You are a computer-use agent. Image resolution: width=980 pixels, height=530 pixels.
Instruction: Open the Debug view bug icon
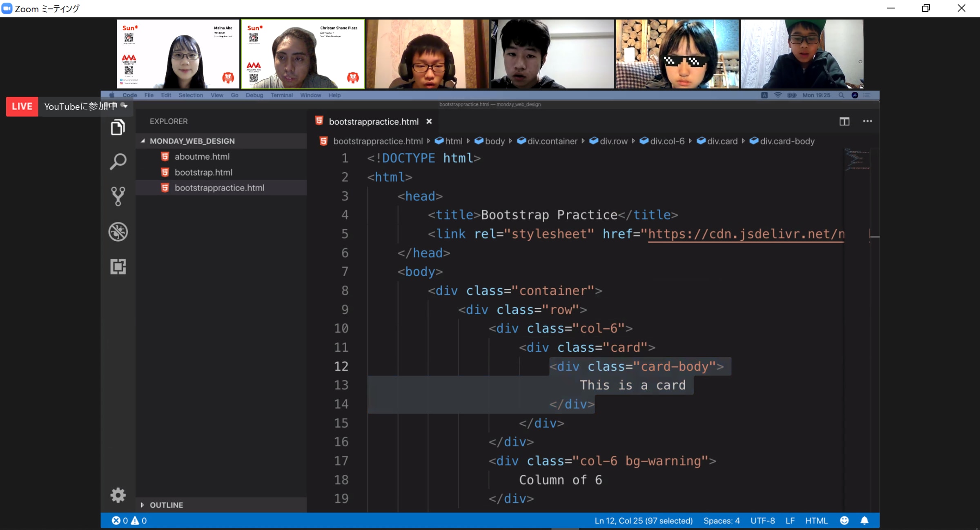tap(118, 232)
